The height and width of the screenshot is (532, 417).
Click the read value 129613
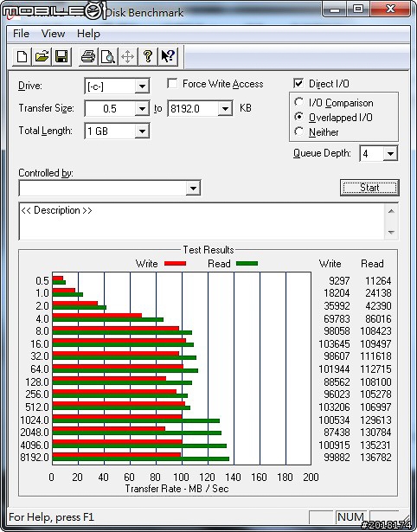click(376, 420)
